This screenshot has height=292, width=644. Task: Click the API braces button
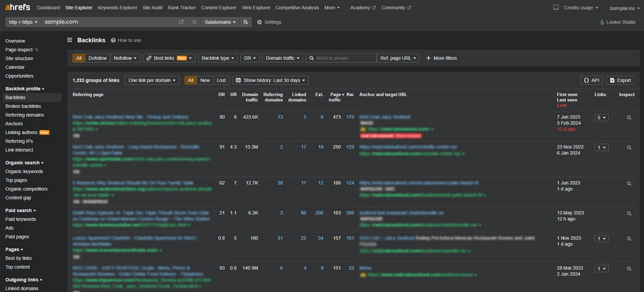[591, 80]
